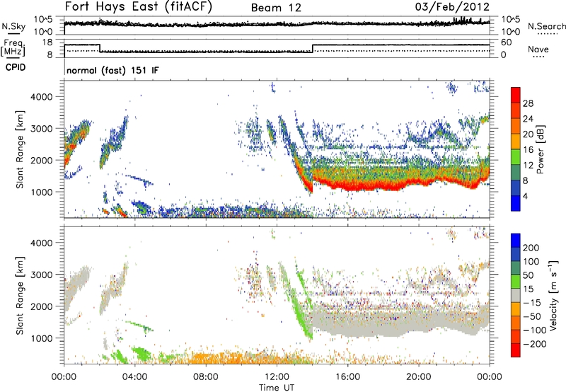The image size is (566, 392).
Task: Click the 'Beam 12' label
Action: (276, 8)
